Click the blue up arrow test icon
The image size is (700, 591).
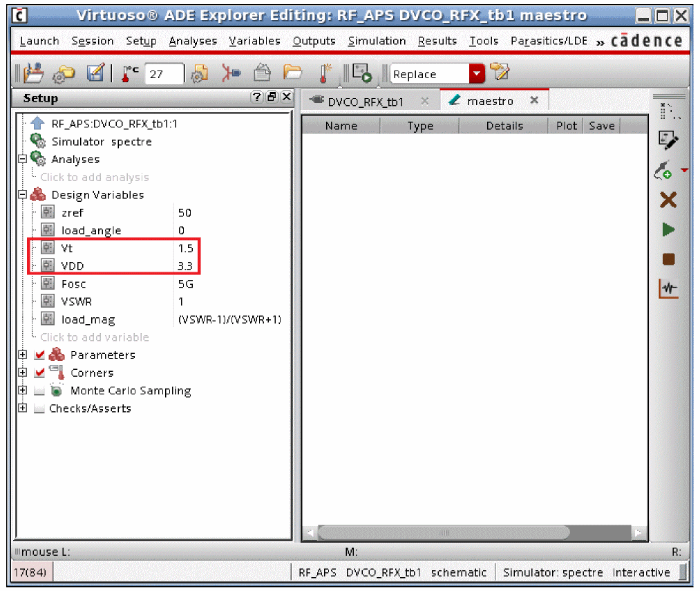pyautogui.click(x=38, y=123)
